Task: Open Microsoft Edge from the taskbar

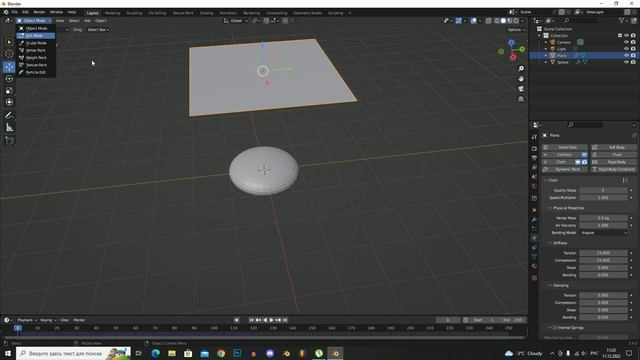Action: (156, 353)
